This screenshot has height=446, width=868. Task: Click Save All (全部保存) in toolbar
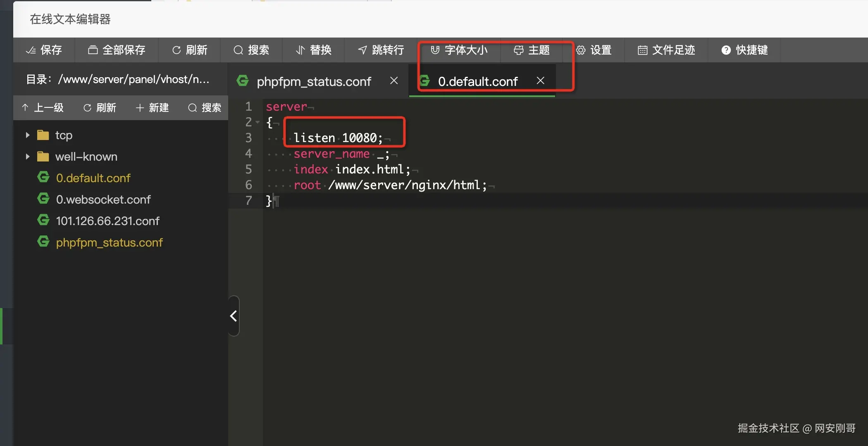tap(117, 50)
